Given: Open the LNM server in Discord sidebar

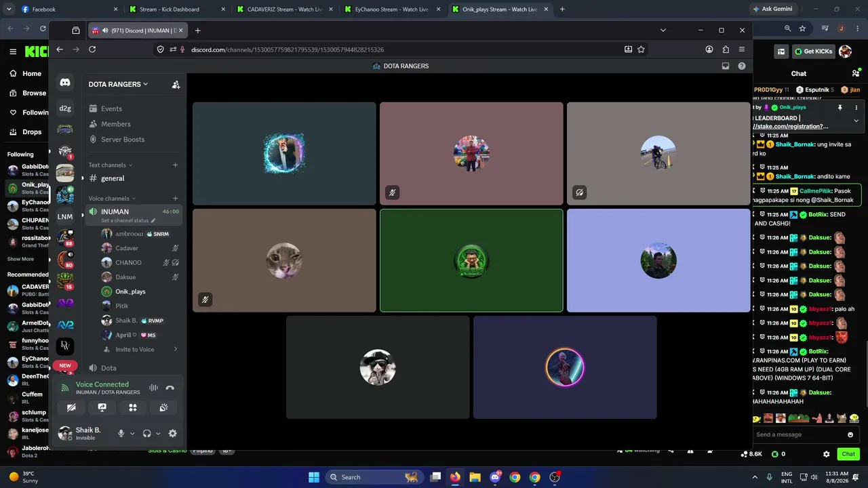Looking at the screenshot, I should (x=65, y=217).
